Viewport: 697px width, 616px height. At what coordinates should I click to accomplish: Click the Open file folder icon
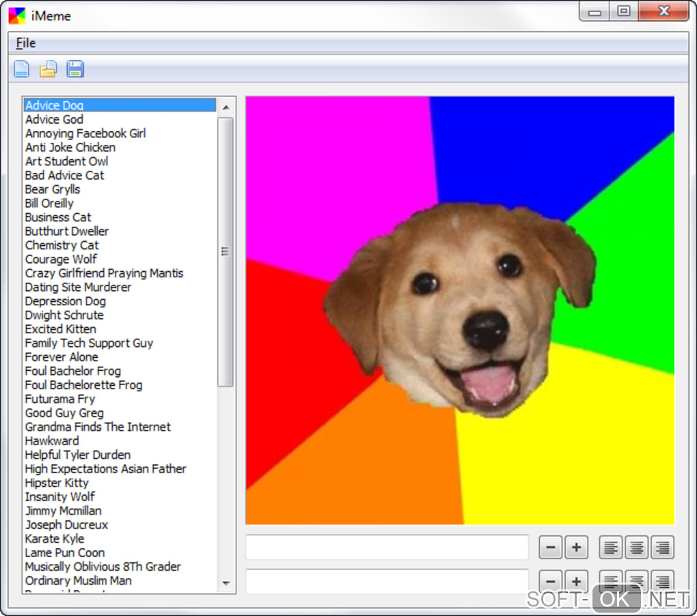[49, 69]
